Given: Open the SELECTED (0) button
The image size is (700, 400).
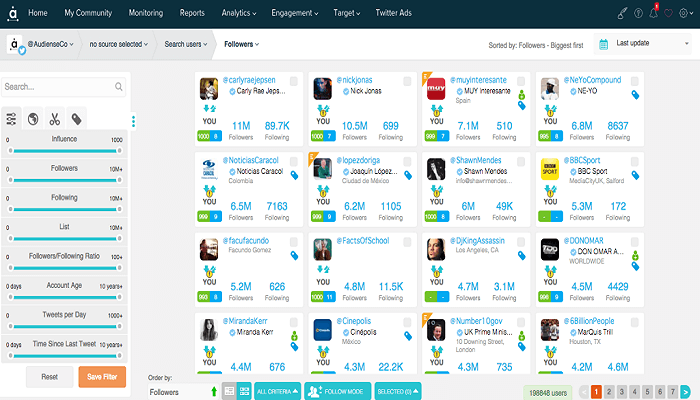Looking at the screenshot, I should (x=398, y=392).
